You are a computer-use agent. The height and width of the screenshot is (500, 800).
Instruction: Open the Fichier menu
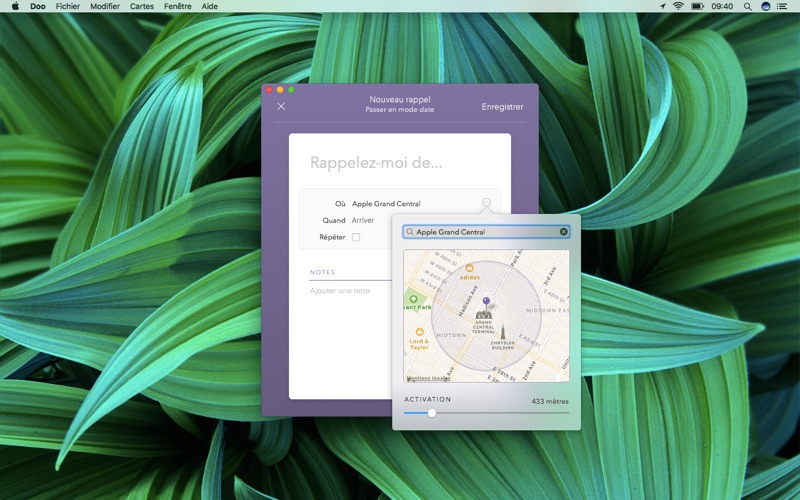pyautogui.click(x=68, y=6)
